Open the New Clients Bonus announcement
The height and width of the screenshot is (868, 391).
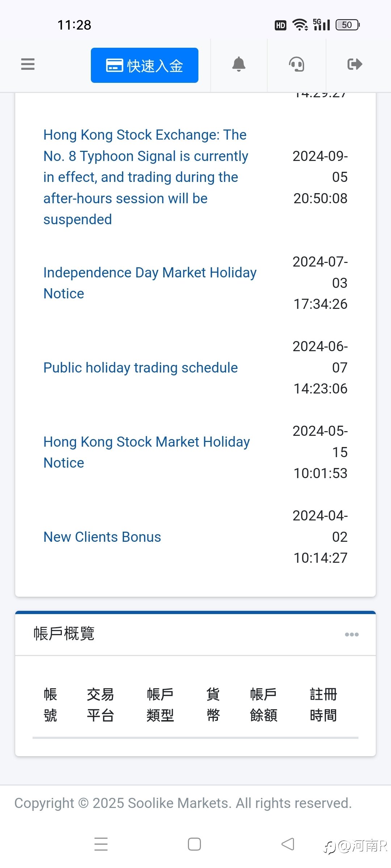[x=102, y=537]
